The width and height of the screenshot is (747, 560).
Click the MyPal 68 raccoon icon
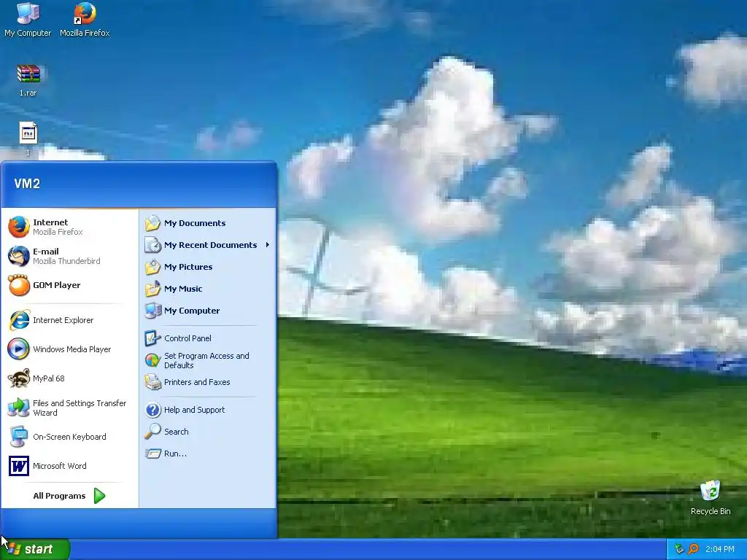(19, 378)
